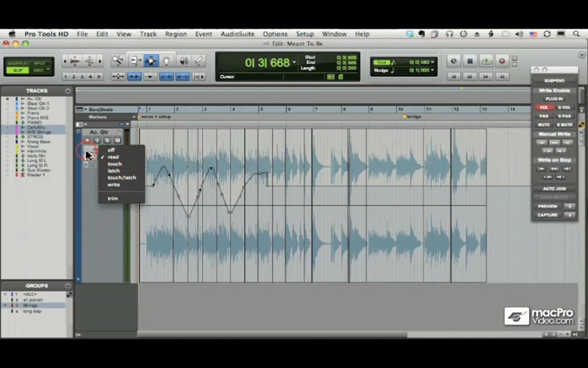Toggle Link Timeline and Edit Selection
The height and width of the screenshot is (368, 588).
(167, 77)
